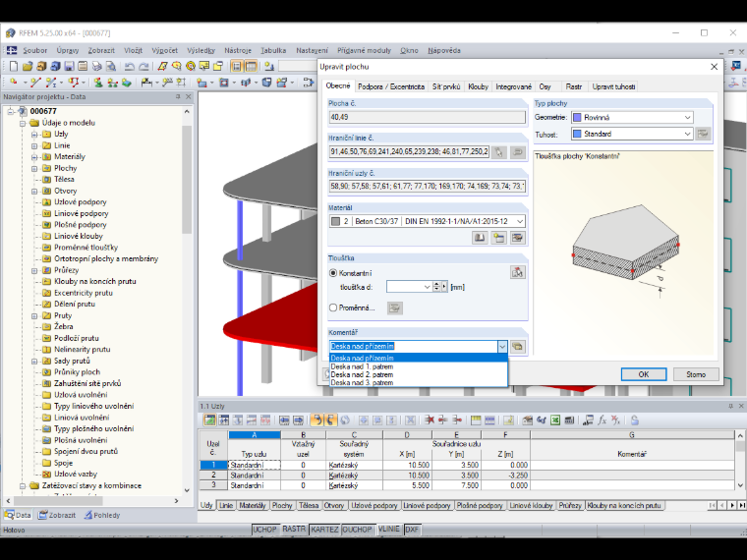Toggle DXF in the status bar
The image size is (747, 560).
coord(412,530)
